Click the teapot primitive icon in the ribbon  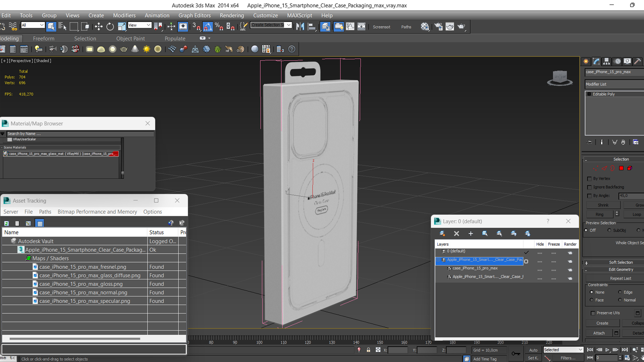[124, 49]
